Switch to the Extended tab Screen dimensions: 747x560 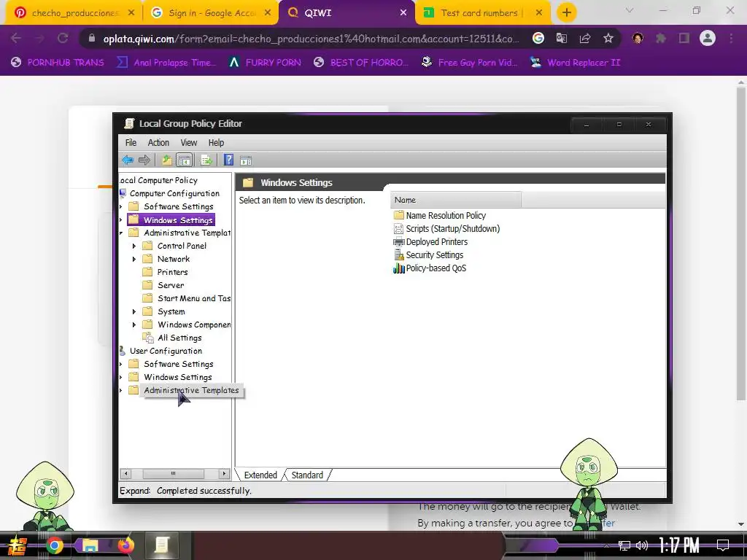(260, 475)
